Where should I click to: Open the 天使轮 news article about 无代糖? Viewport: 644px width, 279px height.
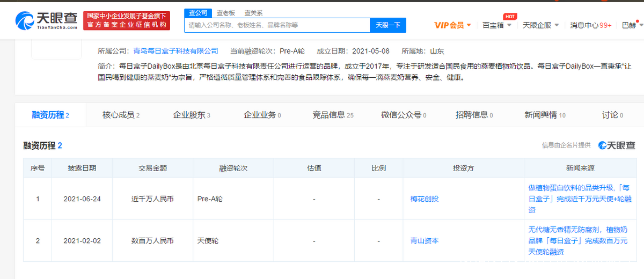[578, 241]
